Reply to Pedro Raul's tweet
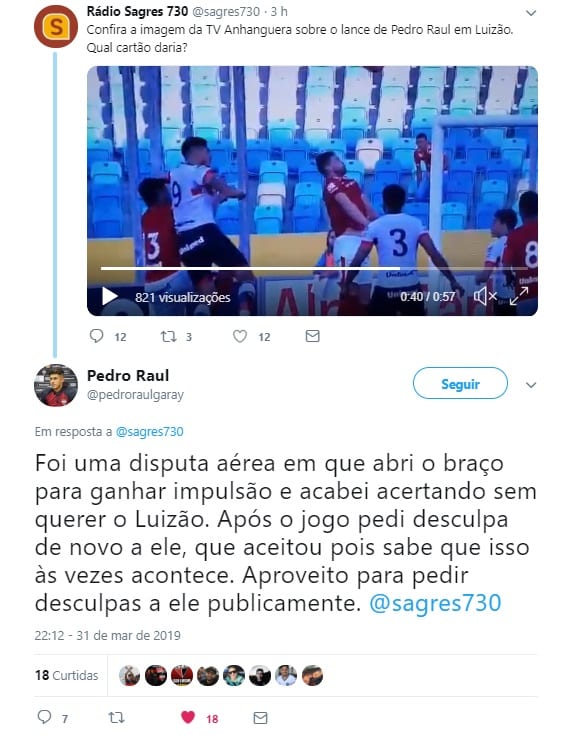This screenshot has width=574, height=749. pos(44,717)
